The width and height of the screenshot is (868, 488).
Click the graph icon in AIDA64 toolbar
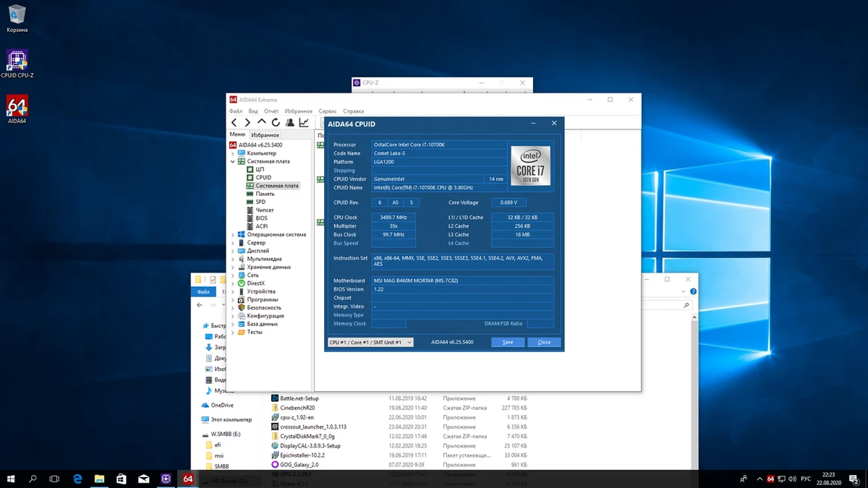[x=304, y=123]
